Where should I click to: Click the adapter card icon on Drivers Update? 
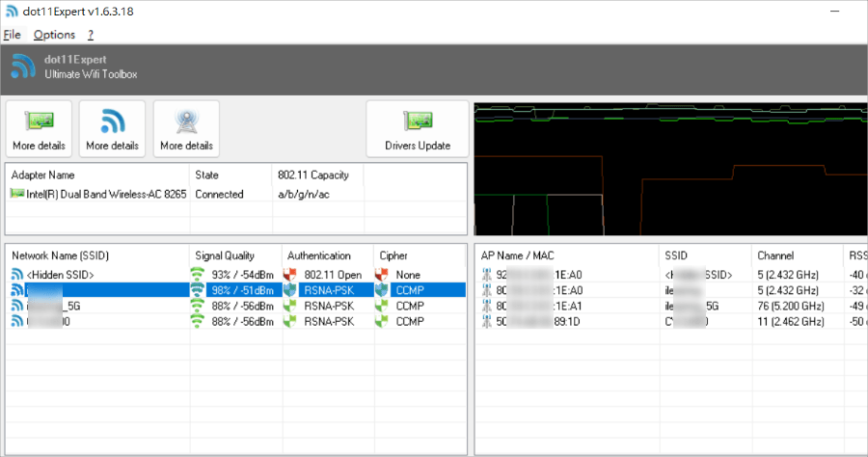click(418, 121)
